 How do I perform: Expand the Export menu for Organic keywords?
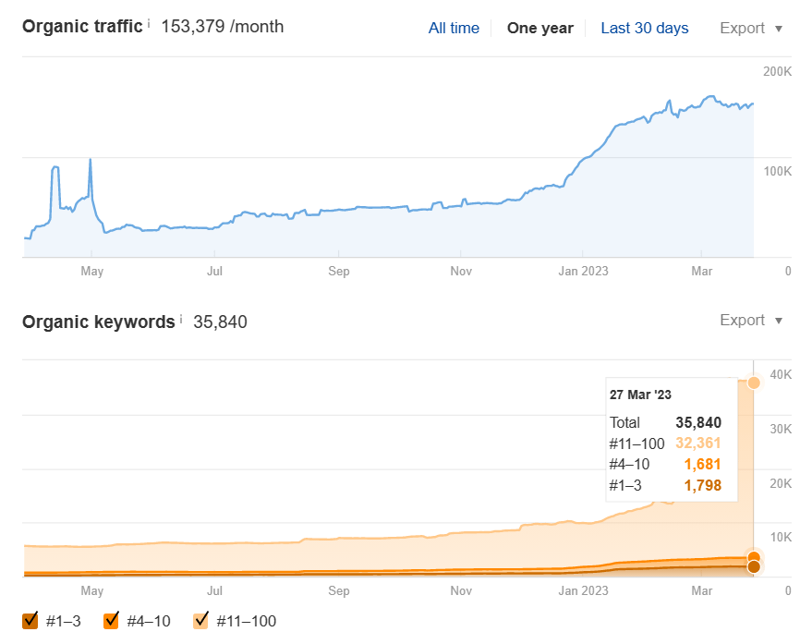[x=750, y=321]
